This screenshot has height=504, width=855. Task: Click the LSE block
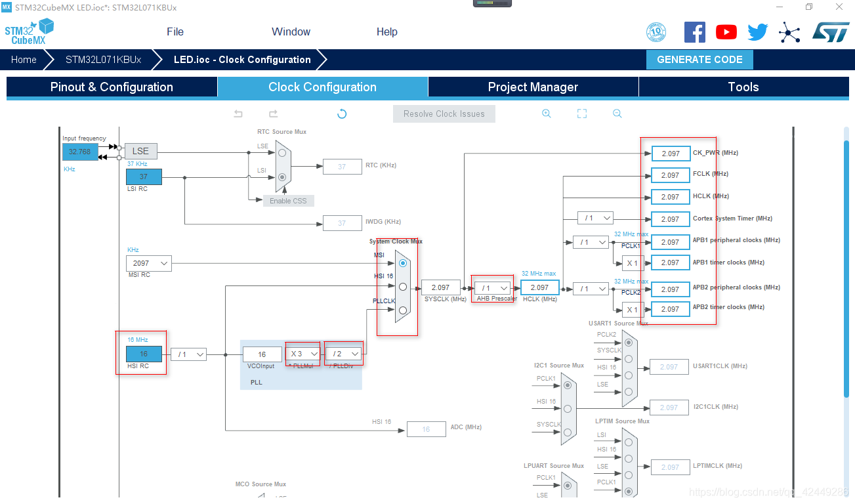click(x=140, y=151)
